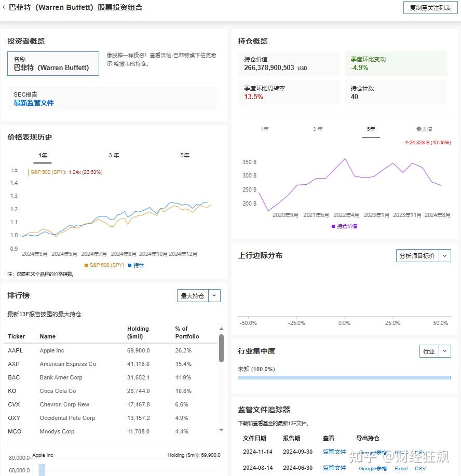The image size is (461, 476).
Task: Select Occidental Pete Corp row
Action: point(111,418)
